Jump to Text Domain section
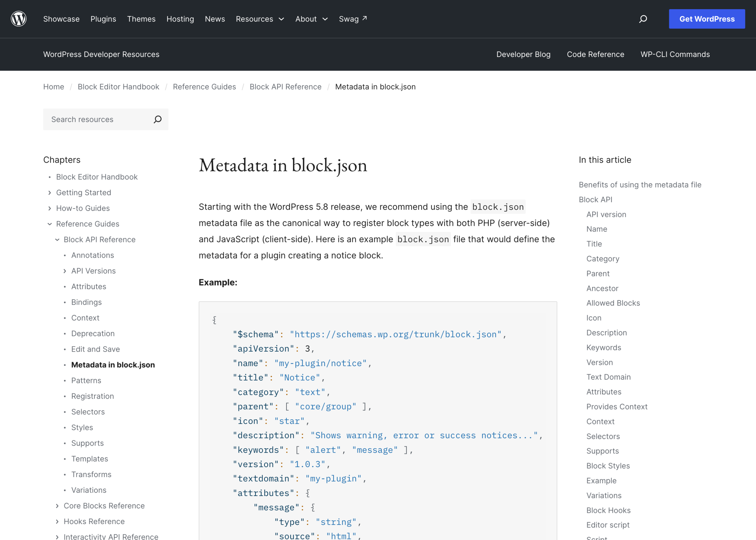 (x=608, y=377)
